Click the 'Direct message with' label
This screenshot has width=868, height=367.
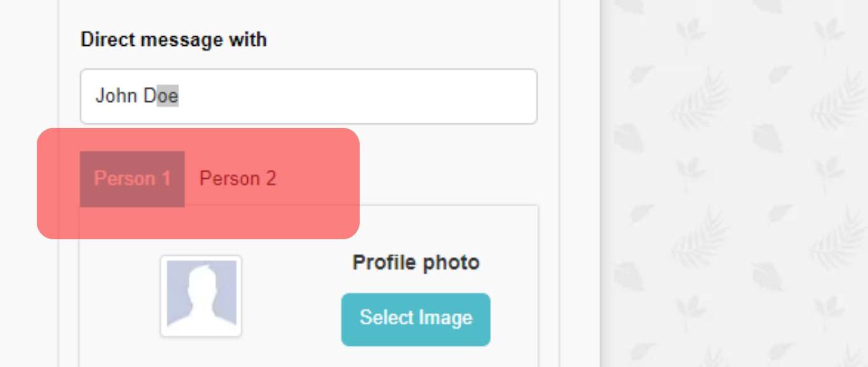[x=173, y=39]
